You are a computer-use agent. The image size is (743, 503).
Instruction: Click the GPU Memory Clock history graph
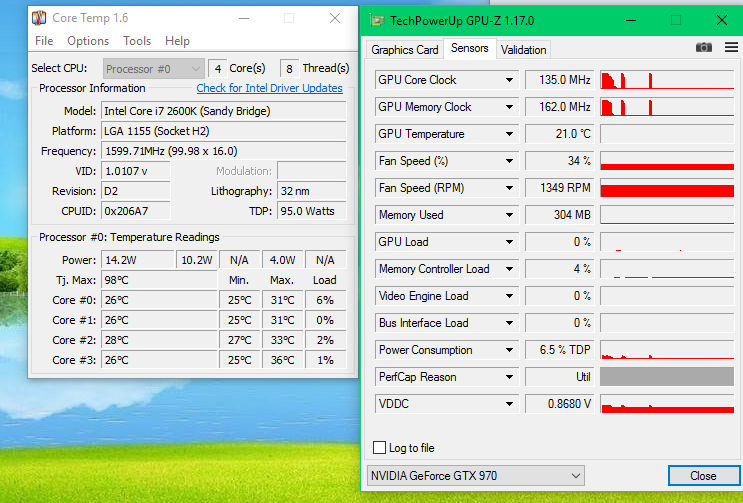pyautogui.click(x=667, y=107)
